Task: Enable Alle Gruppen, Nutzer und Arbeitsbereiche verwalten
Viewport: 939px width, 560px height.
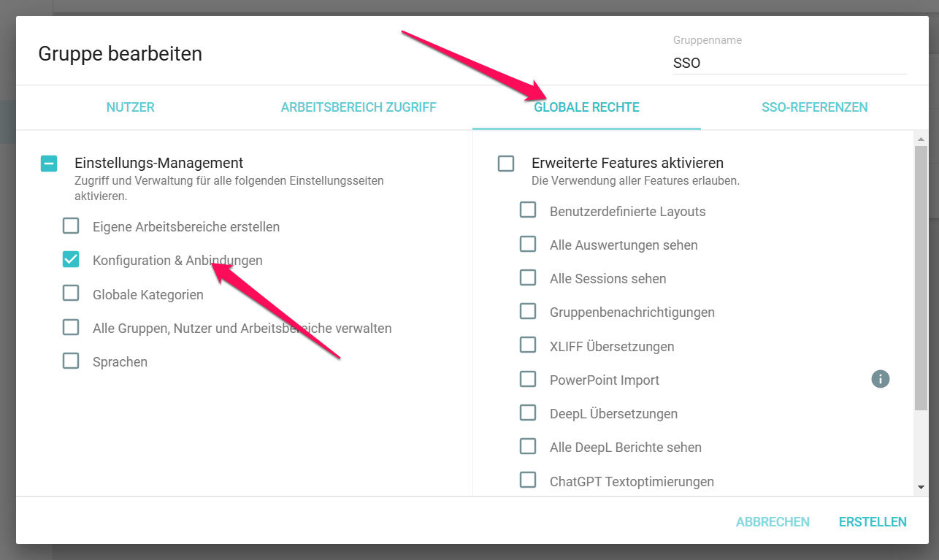Action: point(71,327)
